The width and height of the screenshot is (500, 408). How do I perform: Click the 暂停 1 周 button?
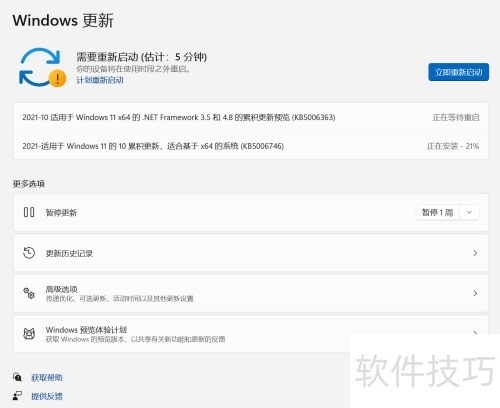[437, 212]
